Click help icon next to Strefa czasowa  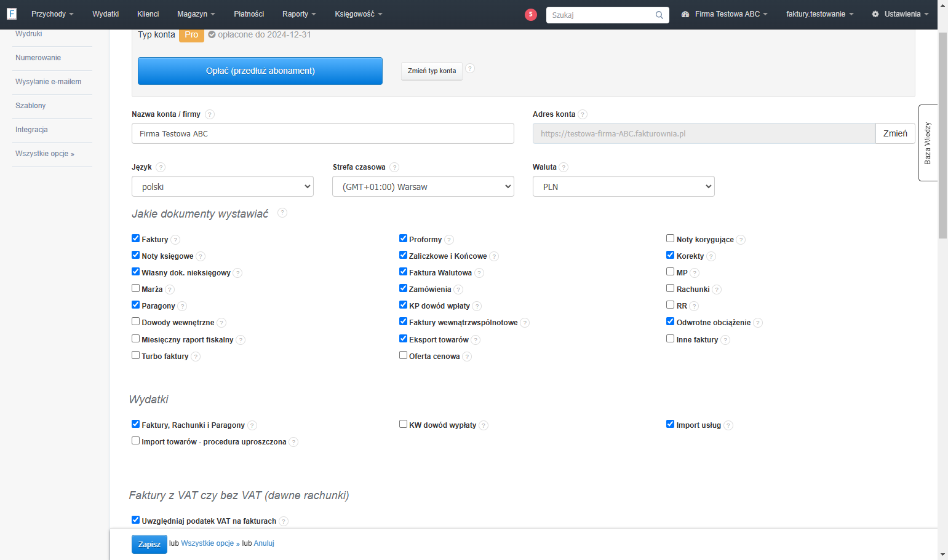(x=394, y=167)
